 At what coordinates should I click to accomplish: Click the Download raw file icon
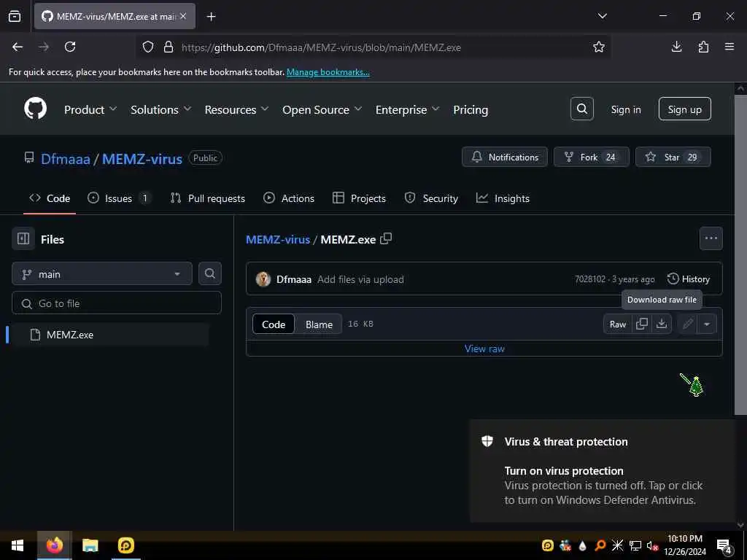[x=661, y=324]
